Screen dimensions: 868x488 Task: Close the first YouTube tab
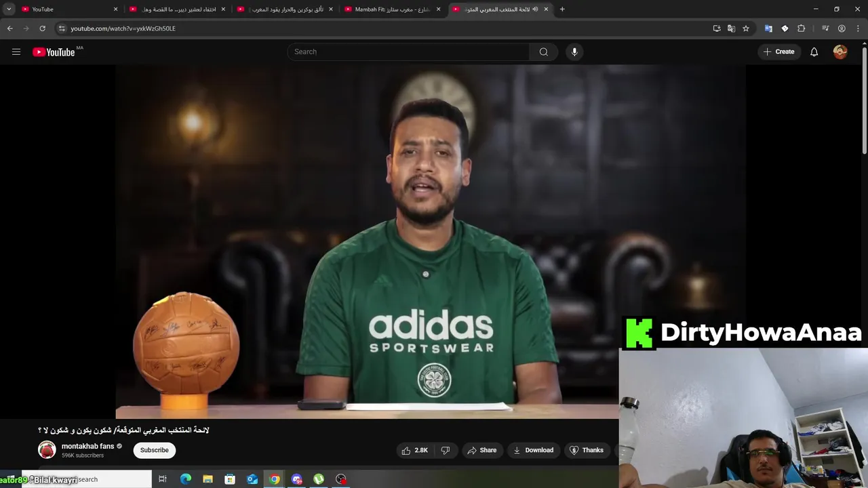tap(115, 9)
